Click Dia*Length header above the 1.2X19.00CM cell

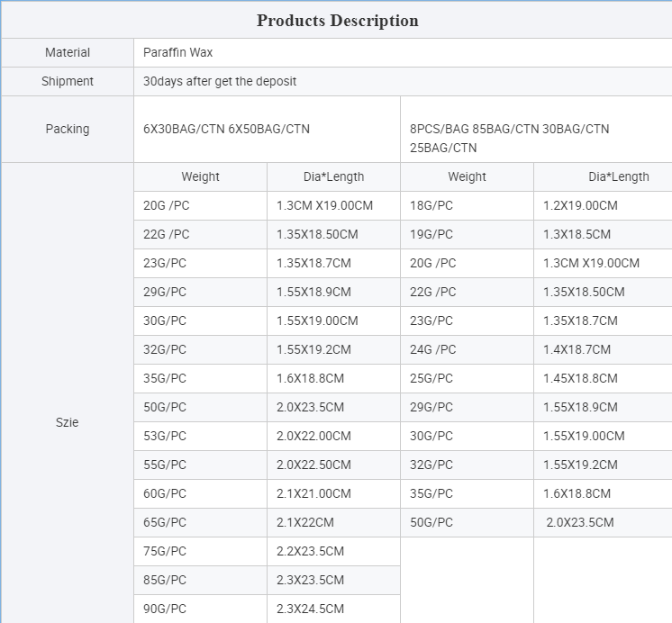pos(603,176)
